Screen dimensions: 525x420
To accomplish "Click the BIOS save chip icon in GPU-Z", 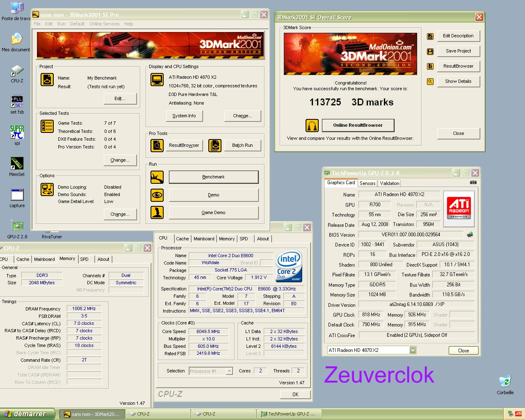I will click(470, 235).
